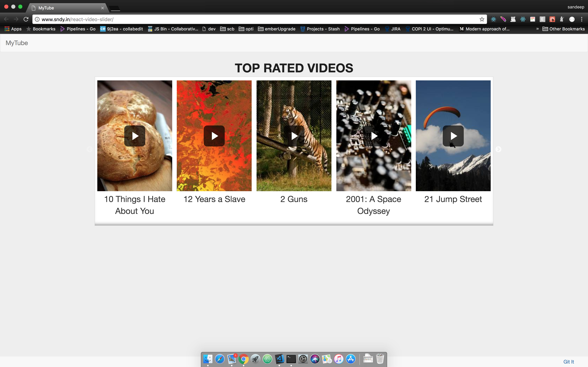Open Other Bookmarks folder
Screen dimensions: 588x367
[564, 29]
